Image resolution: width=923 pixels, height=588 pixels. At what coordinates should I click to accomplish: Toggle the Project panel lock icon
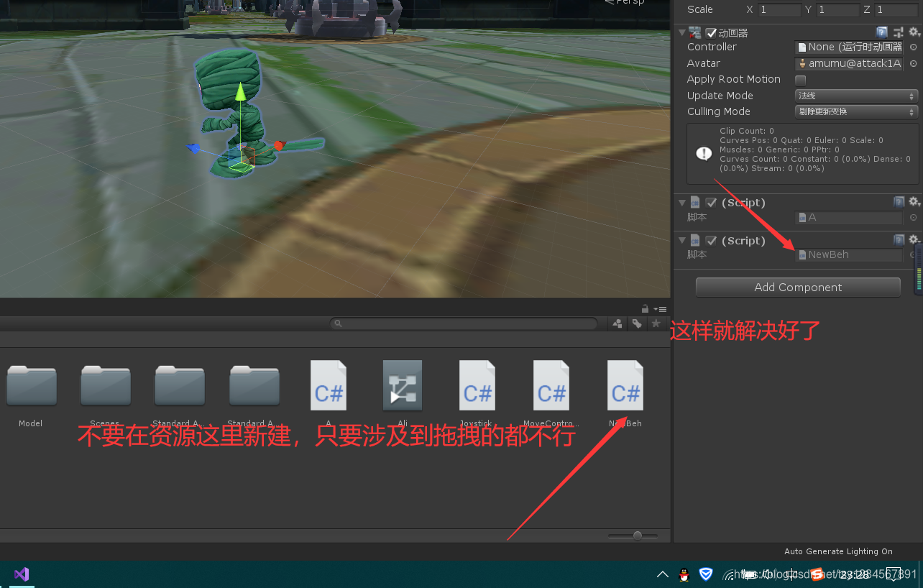coord(645,308)
